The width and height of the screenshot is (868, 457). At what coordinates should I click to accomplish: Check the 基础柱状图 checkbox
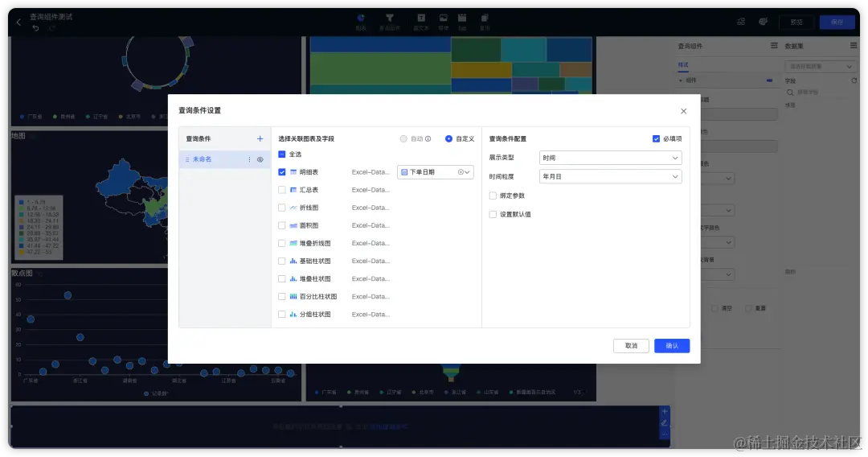(x=282, y=261)
